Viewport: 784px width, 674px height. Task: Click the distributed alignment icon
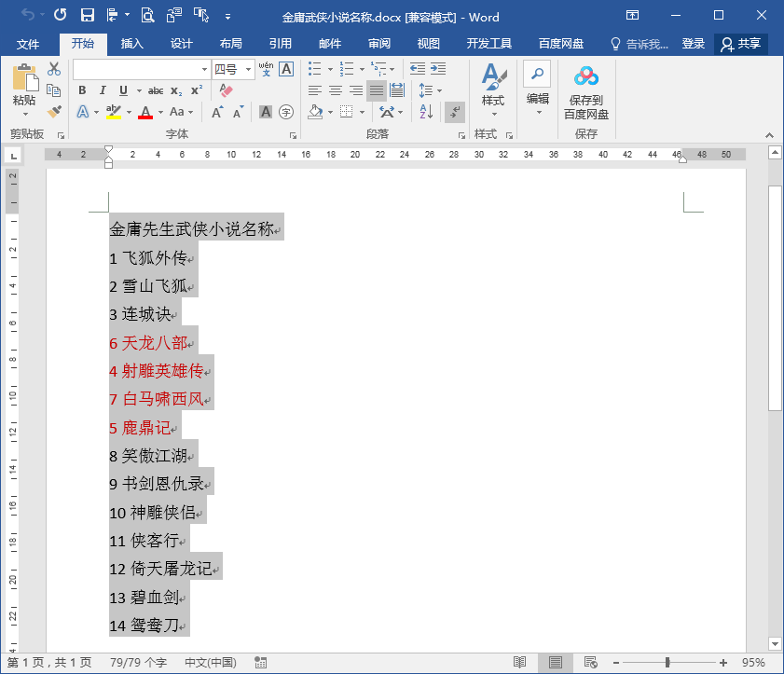click(x=397, y=90)
